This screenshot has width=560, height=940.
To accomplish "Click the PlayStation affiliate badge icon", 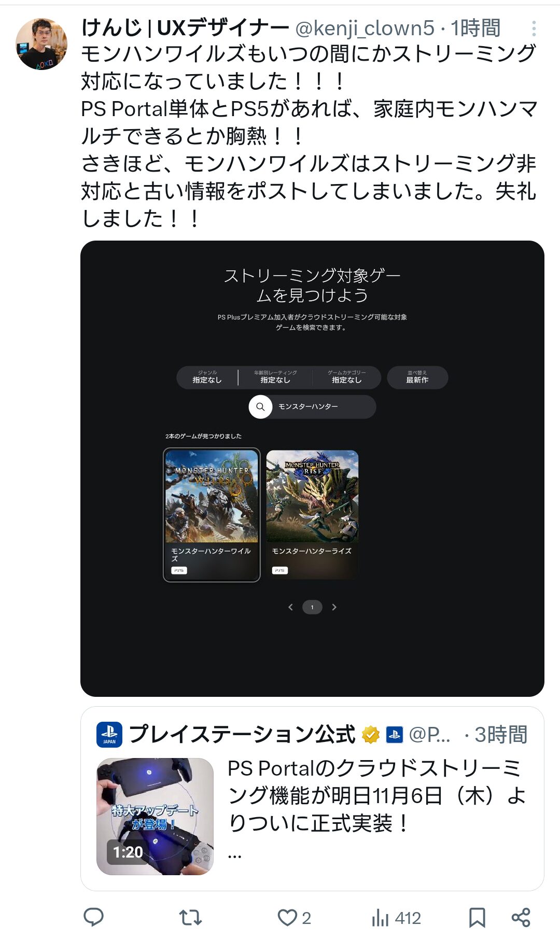I will pyautogui.click(x=395, y=735).
